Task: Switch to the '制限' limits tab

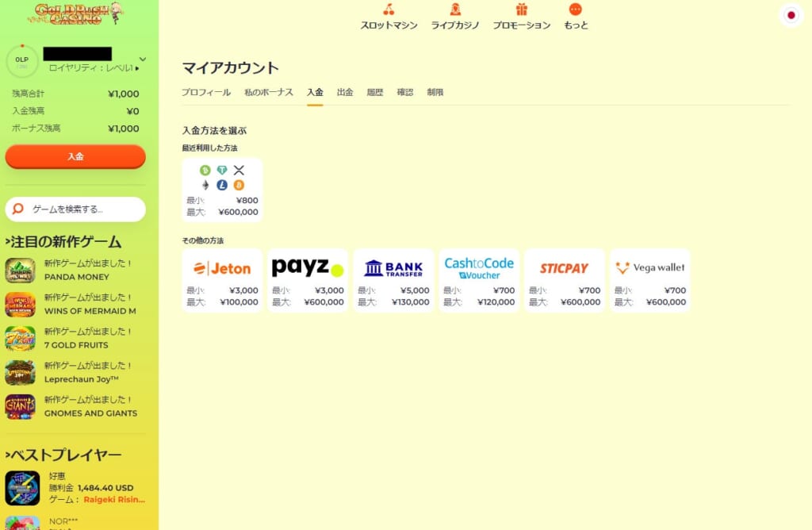Action: coord(435,92)
